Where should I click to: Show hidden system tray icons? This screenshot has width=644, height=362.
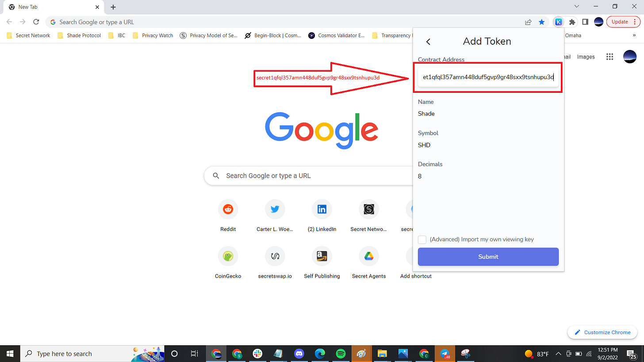point(558,354)
